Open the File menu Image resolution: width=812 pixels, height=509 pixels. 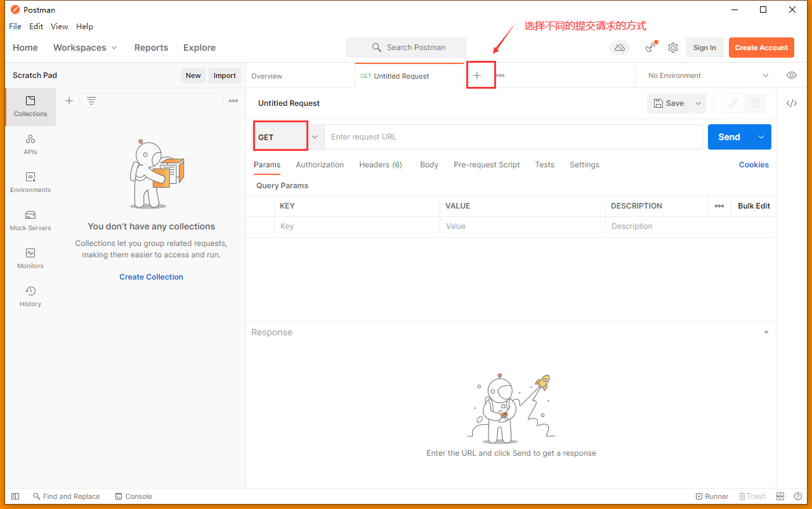(x=15, y=27)
